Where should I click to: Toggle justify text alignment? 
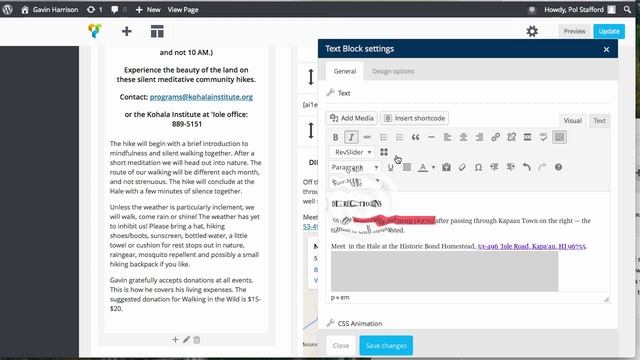click(x=407, y=167)
